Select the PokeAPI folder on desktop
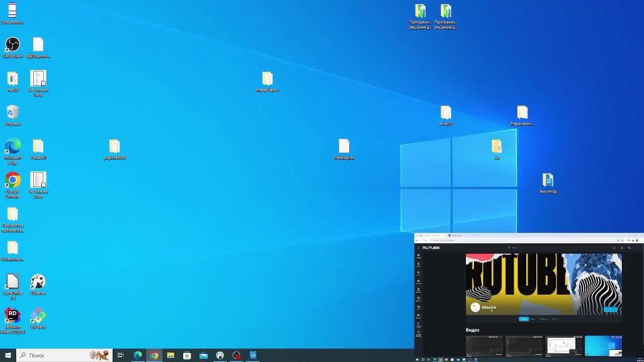644x362 pixels. tap(38, 149)
